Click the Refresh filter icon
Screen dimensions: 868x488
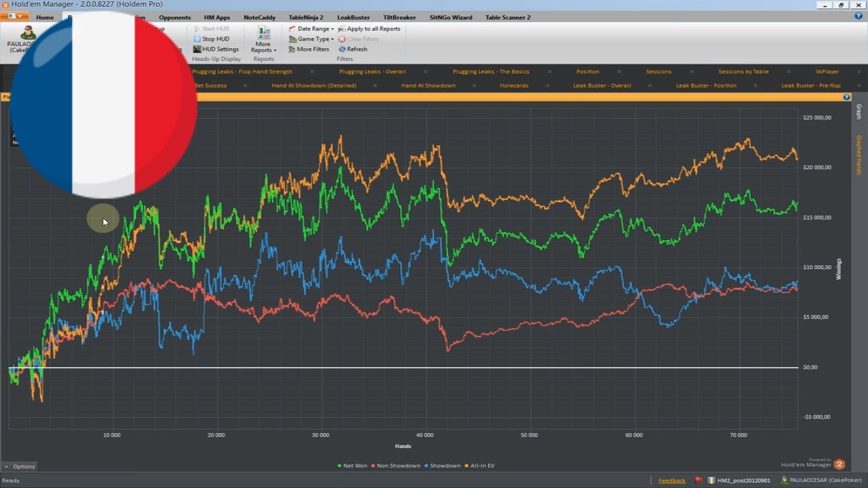coord(342,49)
